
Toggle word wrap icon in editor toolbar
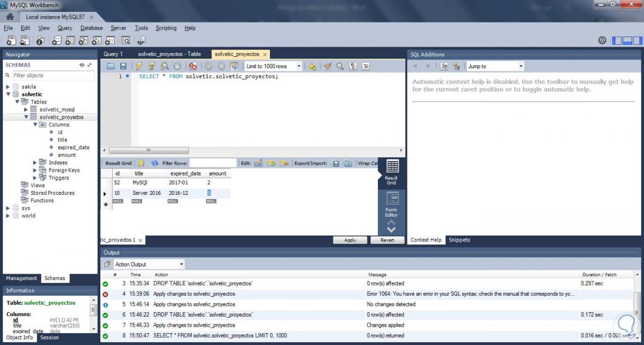[366, 67]
